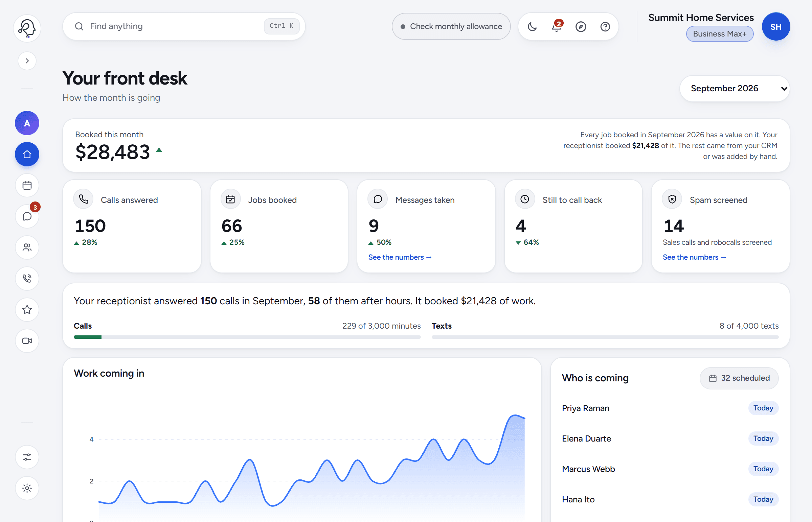Open the star reviews sidebar icon
The image size is (812, 522).
[27, 309]
